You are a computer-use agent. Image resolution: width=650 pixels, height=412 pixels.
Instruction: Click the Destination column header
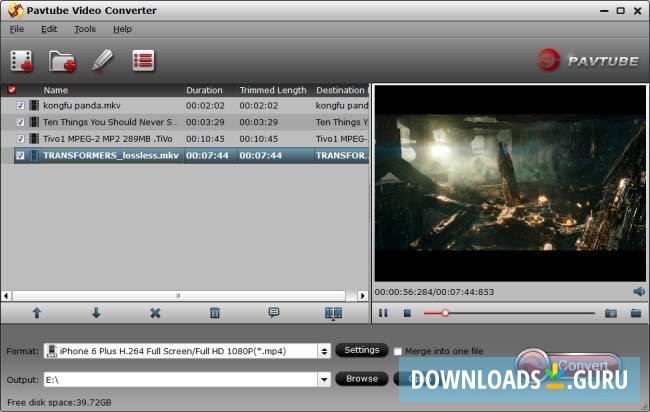tap(342, 90)
